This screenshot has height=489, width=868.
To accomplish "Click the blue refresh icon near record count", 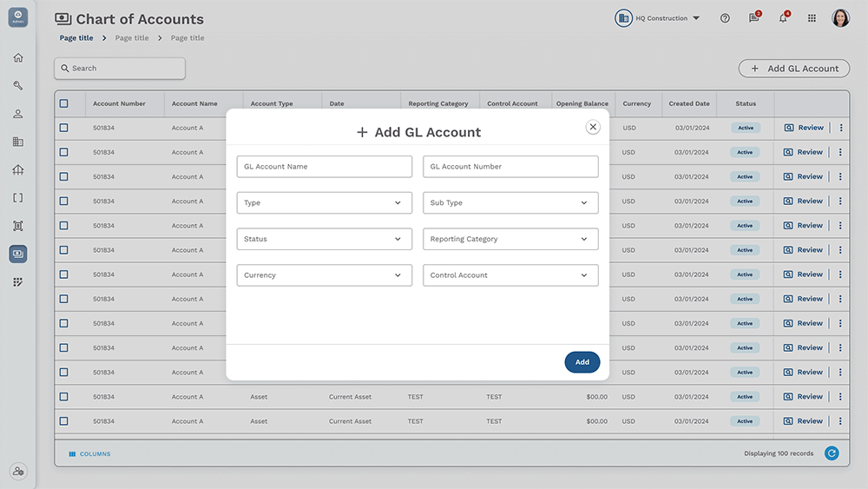I will click(x=832, y=453).
